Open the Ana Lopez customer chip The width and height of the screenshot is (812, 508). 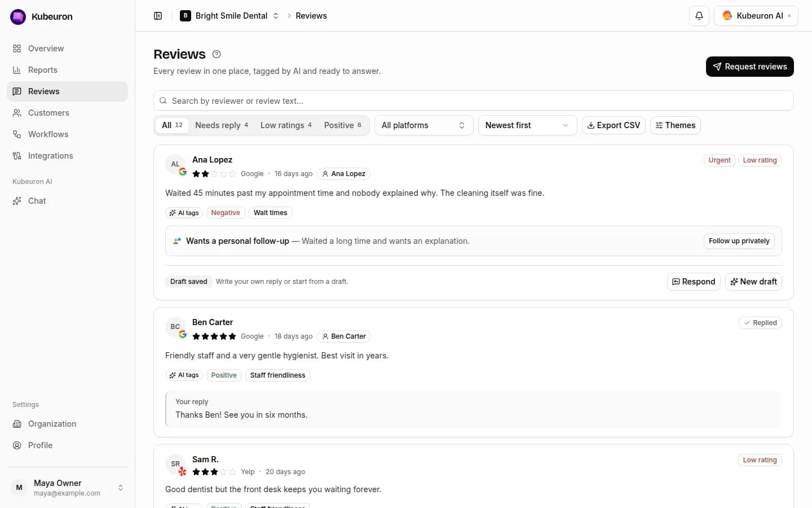pos(343,174)
